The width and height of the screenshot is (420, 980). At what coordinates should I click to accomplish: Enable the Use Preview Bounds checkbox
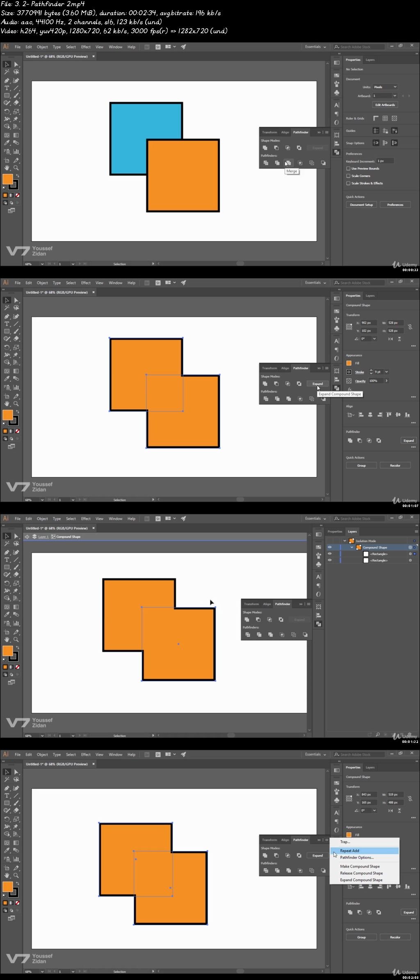[x=349, y=169]
